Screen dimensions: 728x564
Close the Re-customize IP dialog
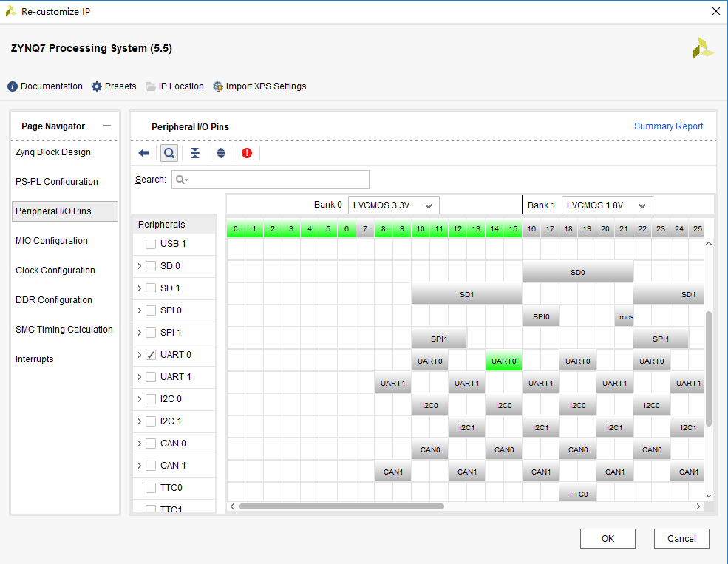pyautogui.click(x=716, y=11)
